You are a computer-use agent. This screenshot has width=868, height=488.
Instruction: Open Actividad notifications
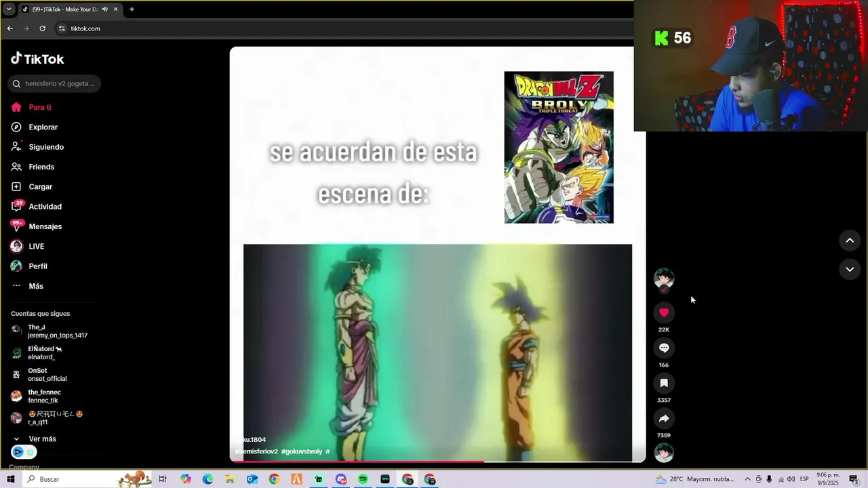[37, 207]
